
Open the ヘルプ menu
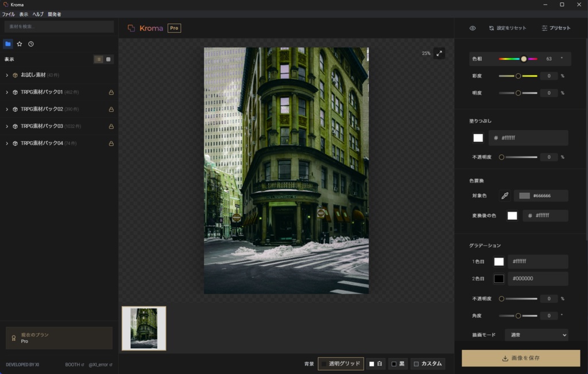tap(38, 14)
